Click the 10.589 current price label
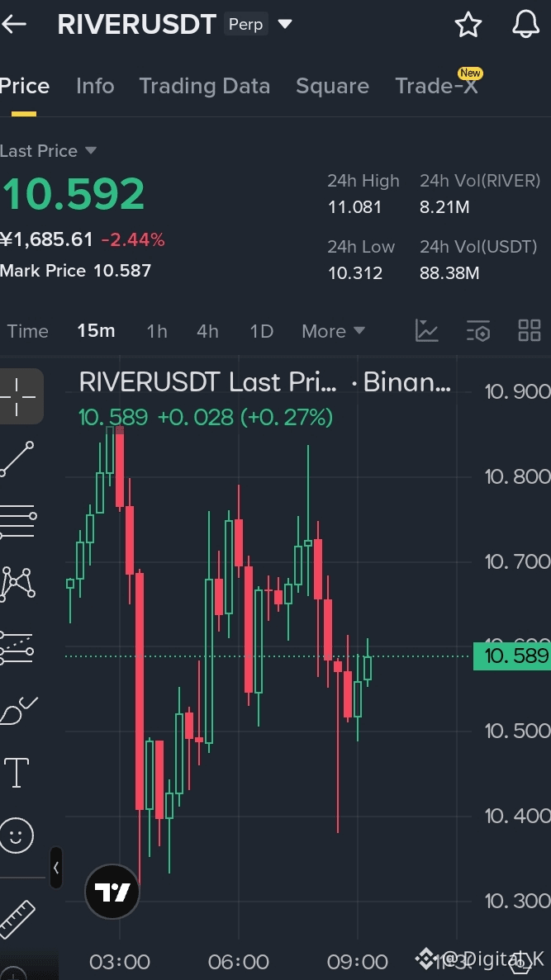The image size is (551, 980). tap(511, 656)
